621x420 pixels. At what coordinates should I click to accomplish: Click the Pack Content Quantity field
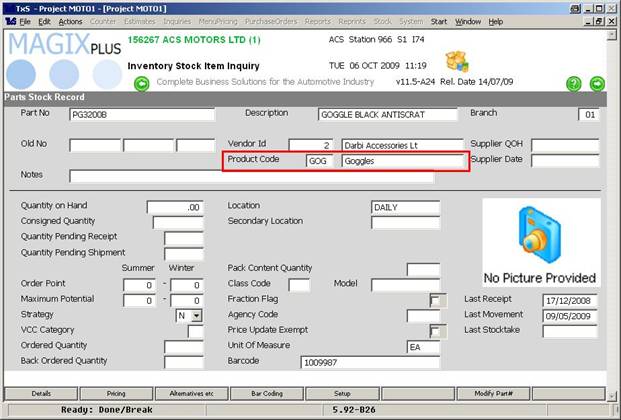coord(423,269)
